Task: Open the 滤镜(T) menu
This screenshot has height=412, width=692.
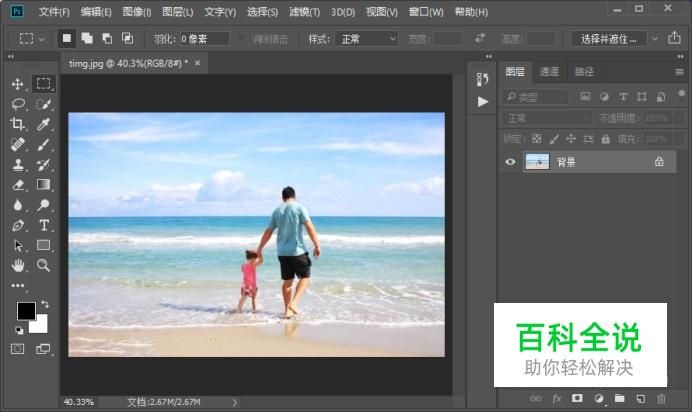Action: [303, 12]
